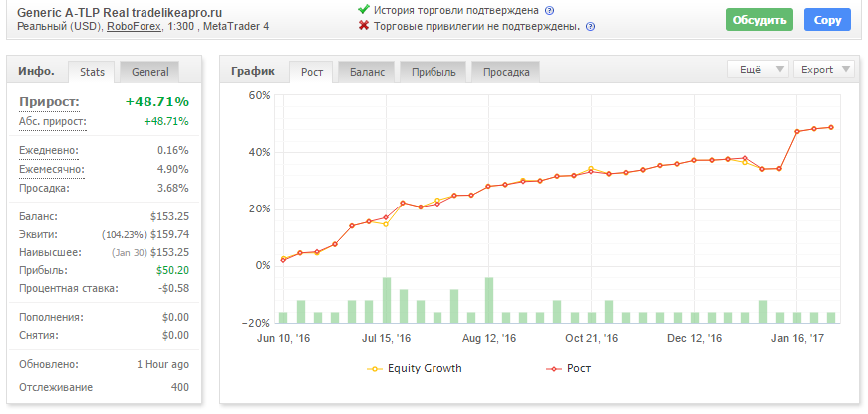Click help icon next to trading privileges line
The image size is (868, 414).
click(x=590, y=26)
